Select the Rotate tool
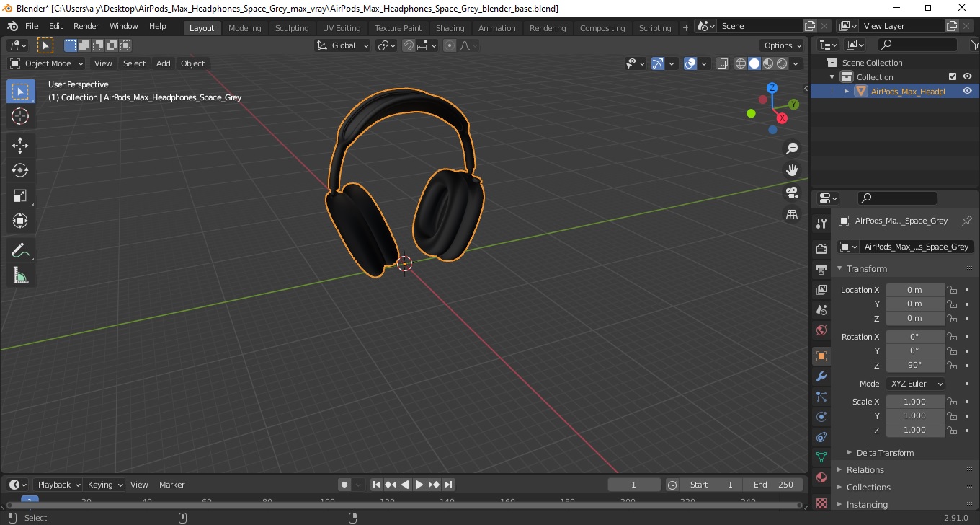The width and height of the screenshot is (980, 525). 20,170
